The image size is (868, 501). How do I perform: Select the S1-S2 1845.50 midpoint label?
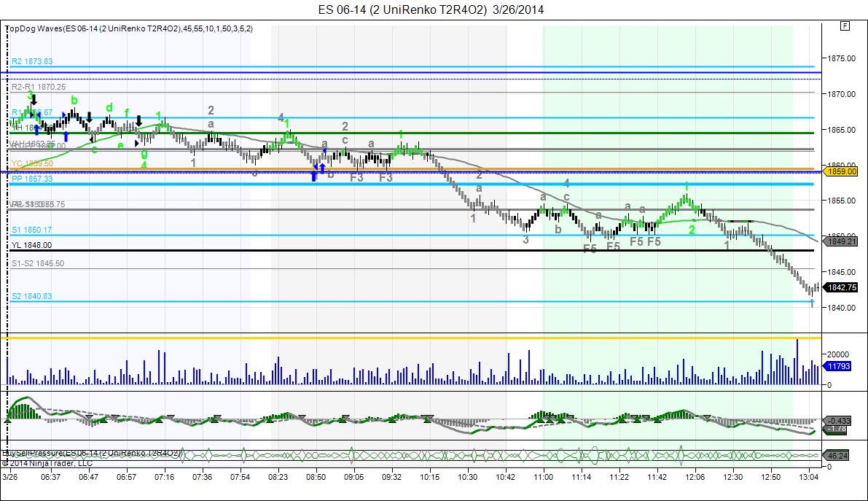coord(38,263)
